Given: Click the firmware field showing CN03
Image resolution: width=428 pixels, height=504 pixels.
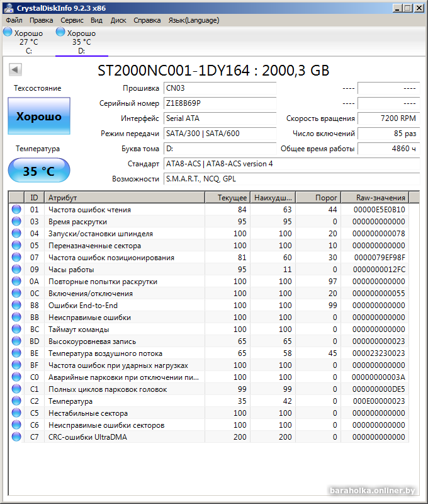Looking at the screenshot, I should 219,88.
